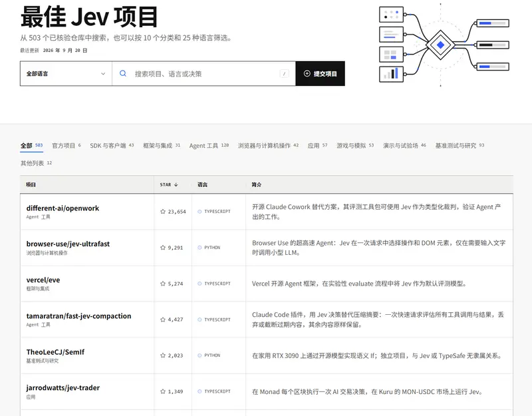Show the 基准测试与研究 tab
532x416 pixels.
[x=460, y=146]
